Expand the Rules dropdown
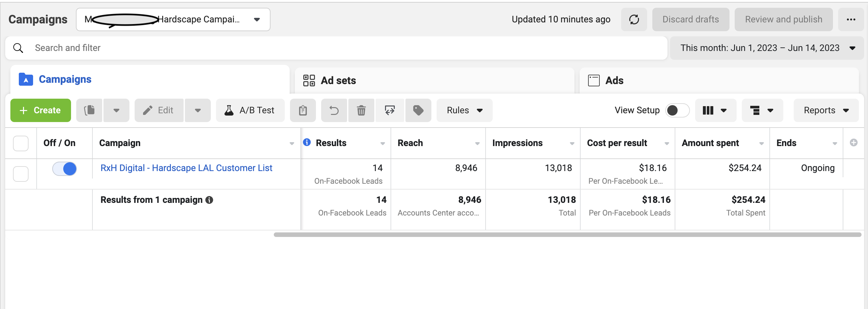This screenshot has width=868, height=309. (464, 110)
